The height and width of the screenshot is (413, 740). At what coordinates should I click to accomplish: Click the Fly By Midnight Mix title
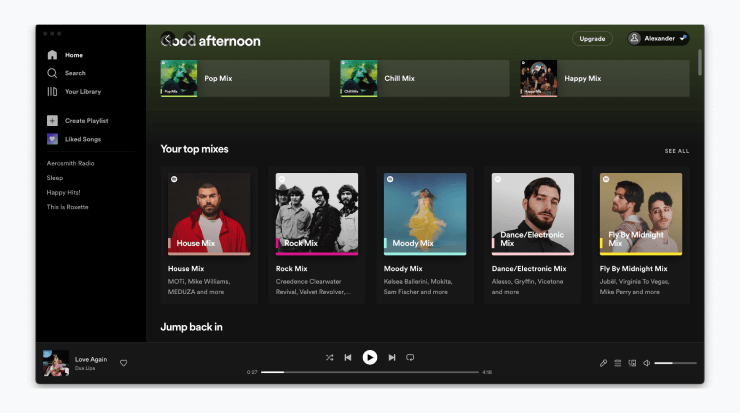click(633, 269)
